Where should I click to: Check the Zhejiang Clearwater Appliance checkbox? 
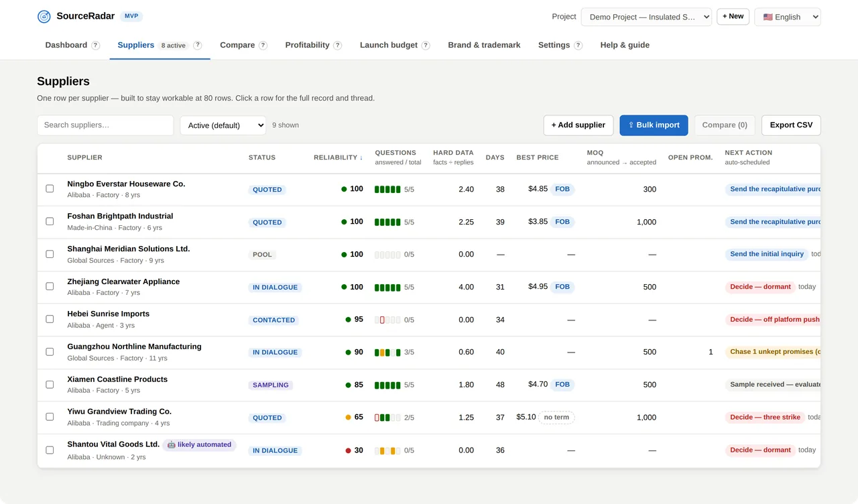(x=50, y=287)
